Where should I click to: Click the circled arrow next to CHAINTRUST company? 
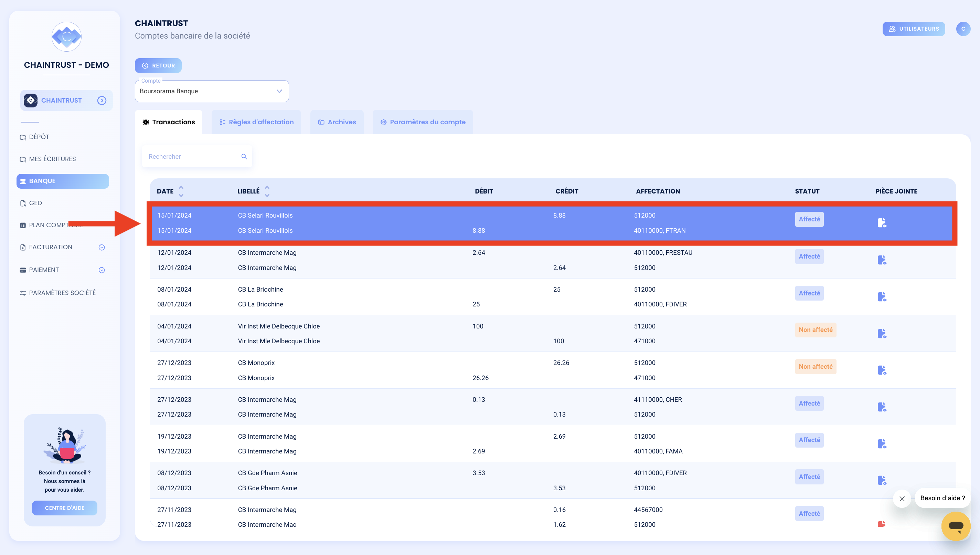(x=102, y=101)
